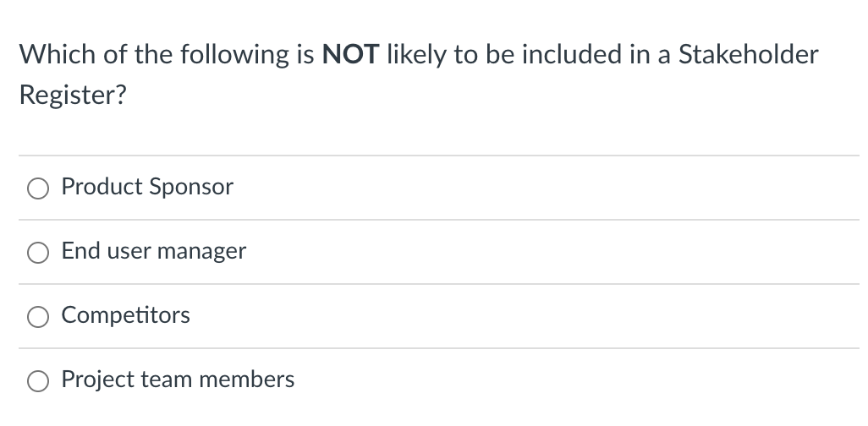
Task: Click the word 'Register?' in the question
Action: 73,96
